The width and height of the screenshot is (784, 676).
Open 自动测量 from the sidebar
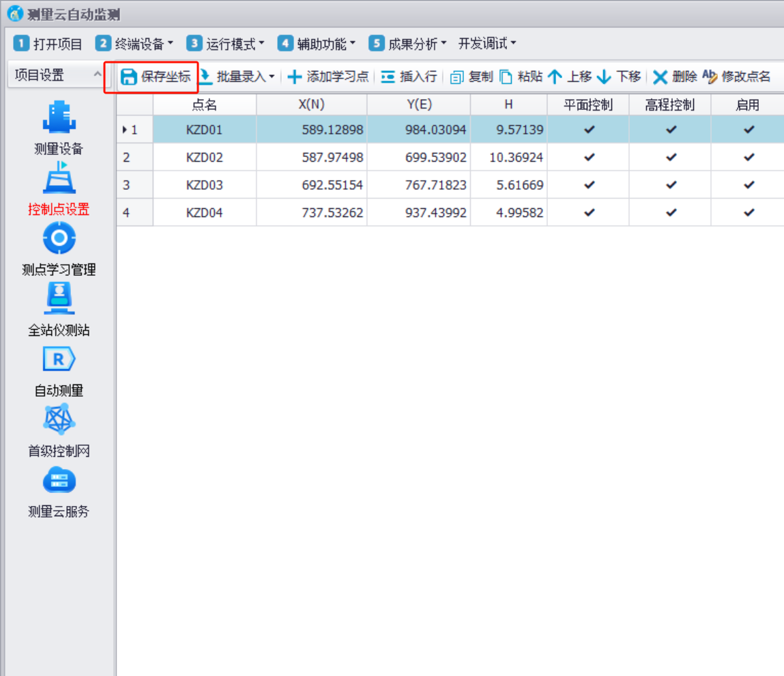59,359
